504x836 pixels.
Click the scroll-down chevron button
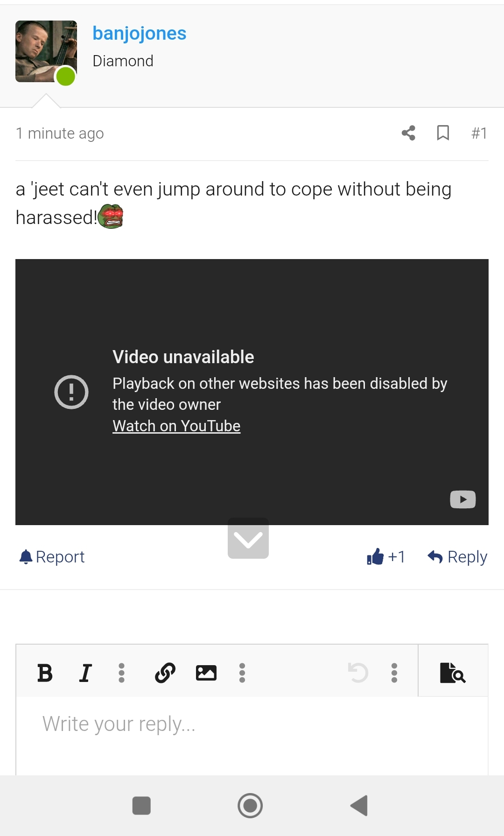coord(248,538)
